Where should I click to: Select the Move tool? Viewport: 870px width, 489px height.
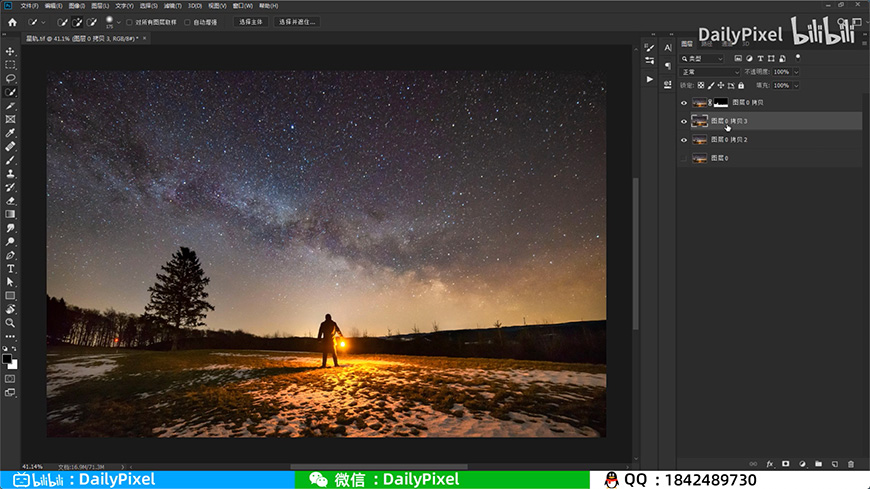pyautogui.click(x=10, y=51)
